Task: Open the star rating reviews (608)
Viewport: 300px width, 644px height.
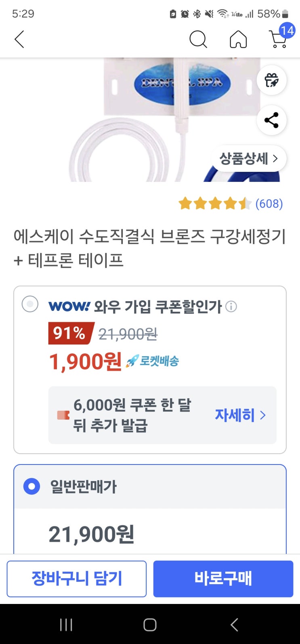Action: pyautogui.click(x=230, y=203)
